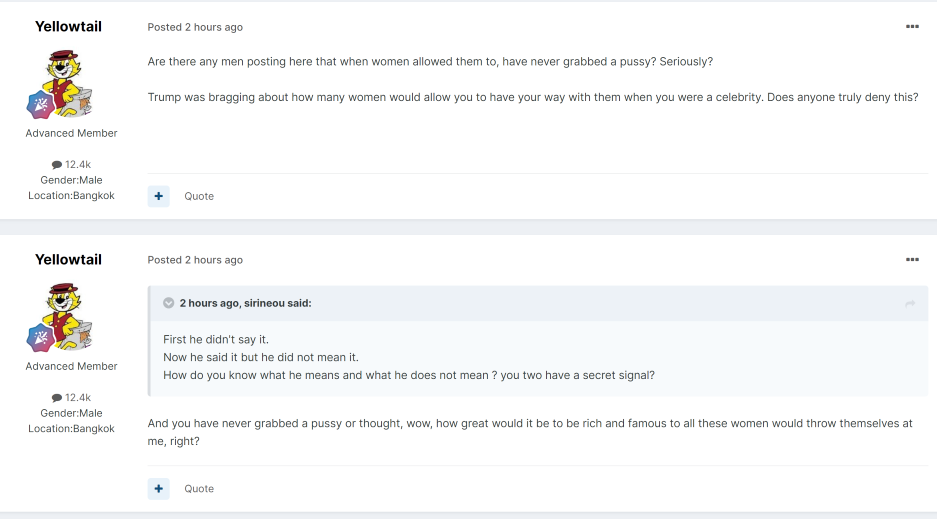Collapse the quoted sirineou message

click(169, 303)
